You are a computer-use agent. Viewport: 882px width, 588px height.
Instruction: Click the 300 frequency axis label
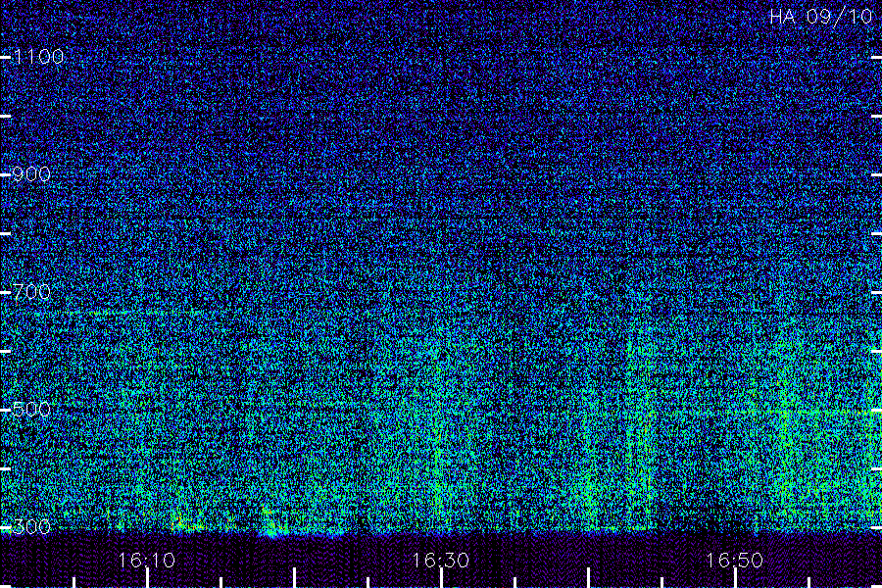[31, 527]
